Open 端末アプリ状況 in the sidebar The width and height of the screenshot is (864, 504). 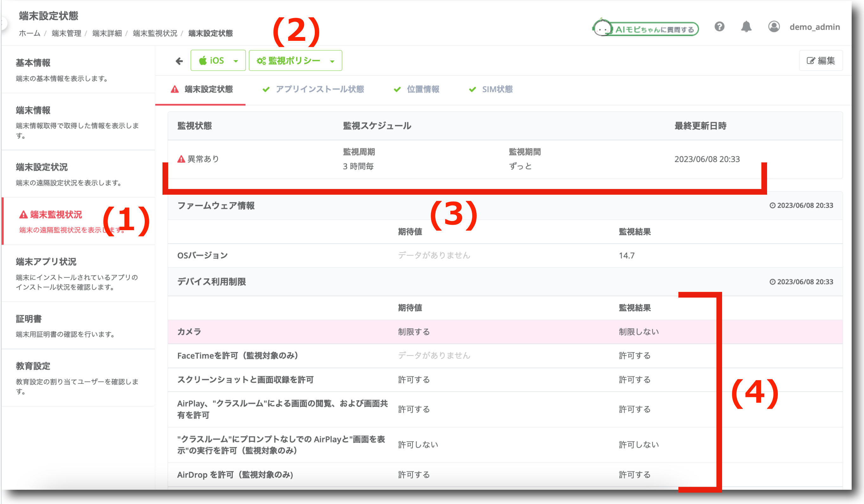tap(78, 274)
